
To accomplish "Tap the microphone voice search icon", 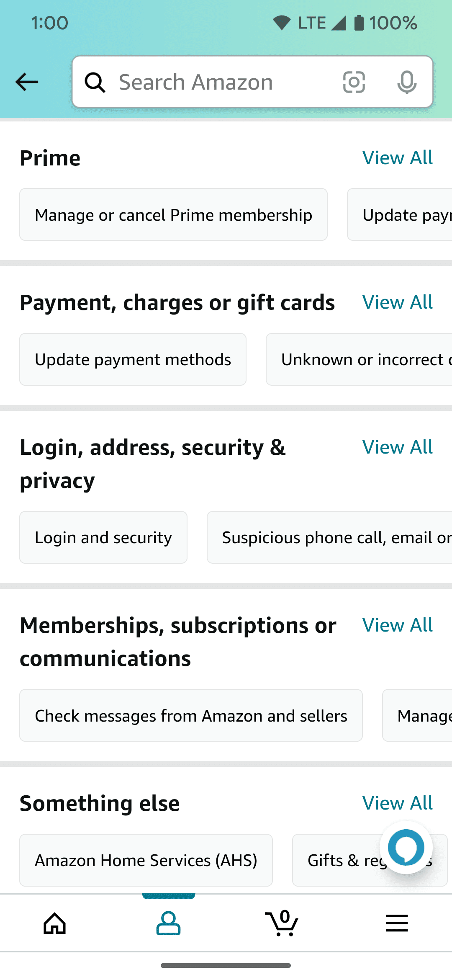I will click(406, 82).
